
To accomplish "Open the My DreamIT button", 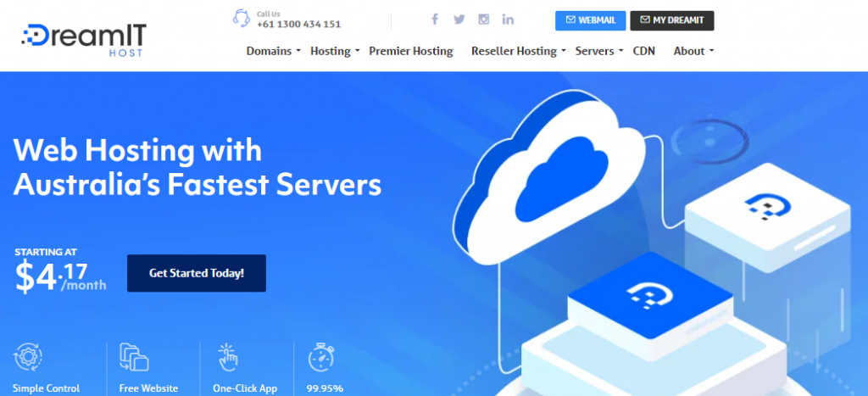I will [671, 20].
